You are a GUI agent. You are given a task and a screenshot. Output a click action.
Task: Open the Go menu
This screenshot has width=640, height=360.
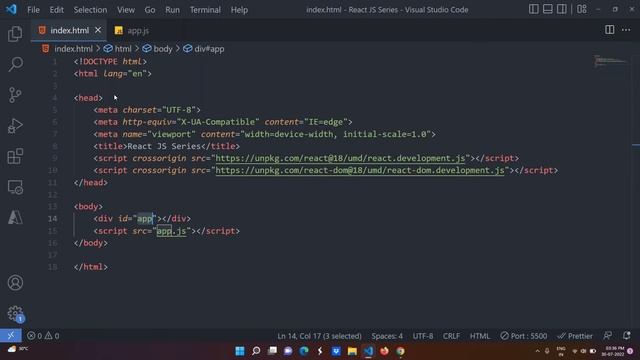click(x=150, y=9)
